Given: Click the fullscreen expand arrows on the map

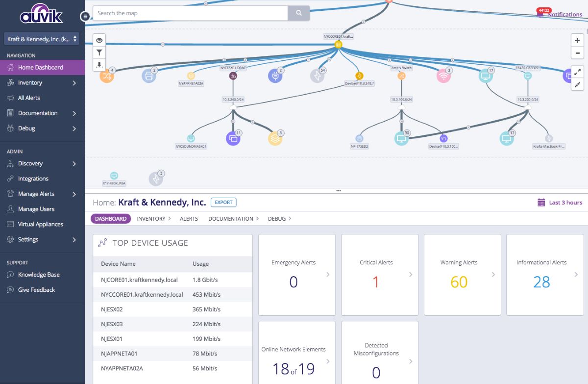Looking at the screenshot, I should 577,72.
